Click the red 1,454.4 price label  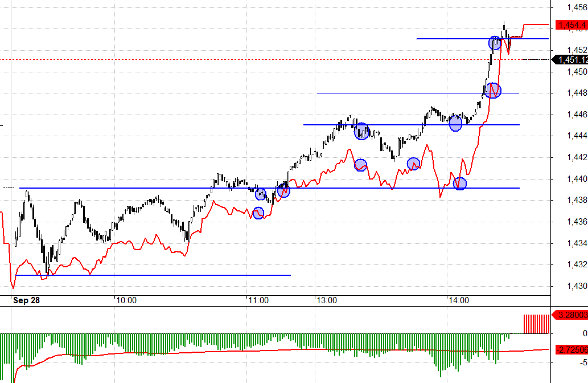pos(571,25)
